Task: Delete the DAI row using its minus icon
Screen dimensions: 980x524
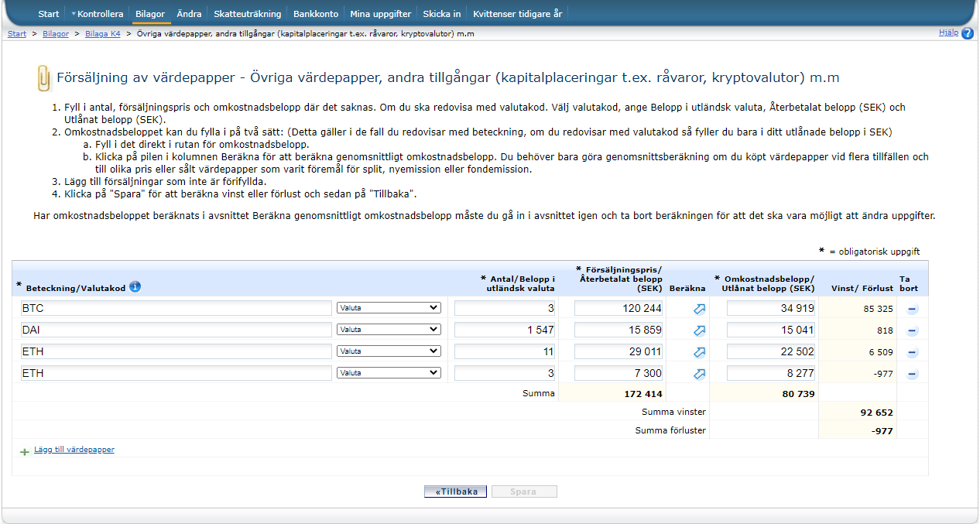Action: tap(912, 330)
